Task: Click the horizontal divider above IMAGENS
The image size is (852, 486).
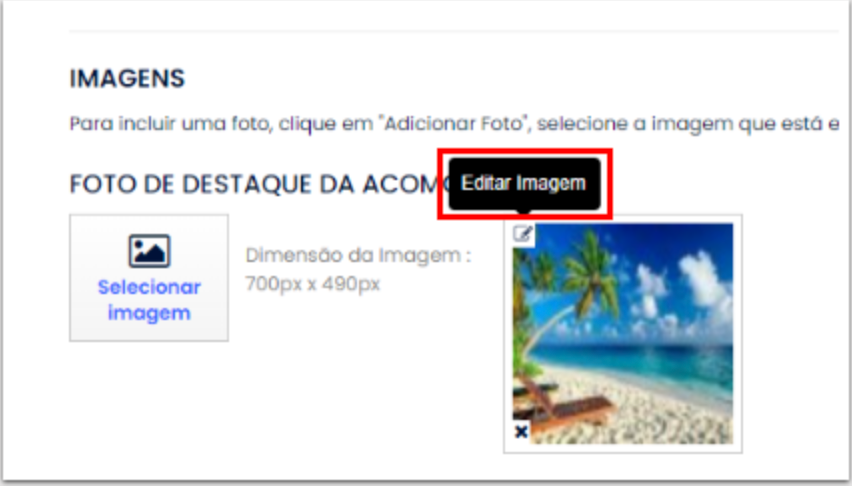Action: [x=454, y=30]
